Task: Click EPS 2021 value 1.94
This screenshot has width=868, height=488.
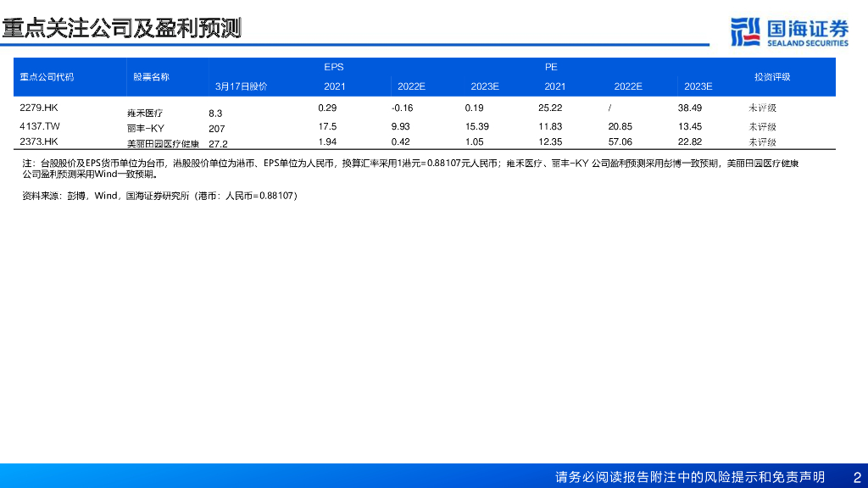Action: pyautogui.click(x=327, y=141)
